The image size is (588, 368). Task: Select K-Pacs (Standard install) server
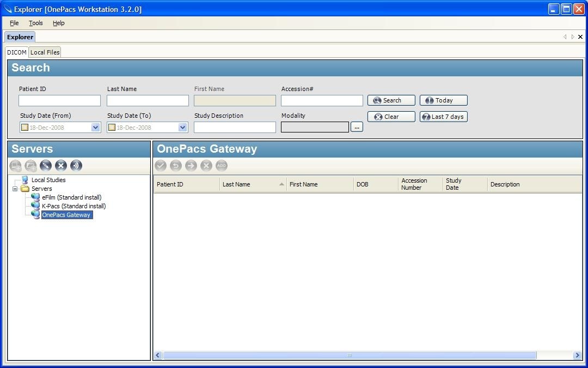(x=74, y=206)
